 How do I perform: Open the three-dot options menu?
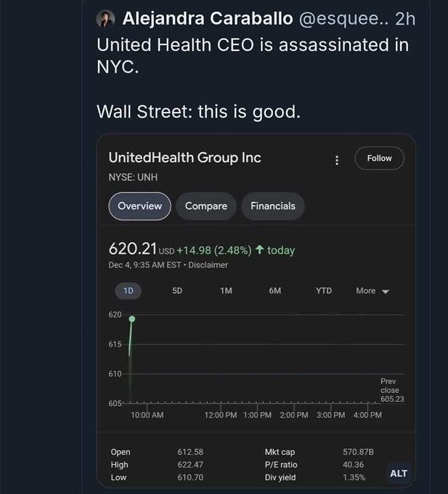[337, 160]
